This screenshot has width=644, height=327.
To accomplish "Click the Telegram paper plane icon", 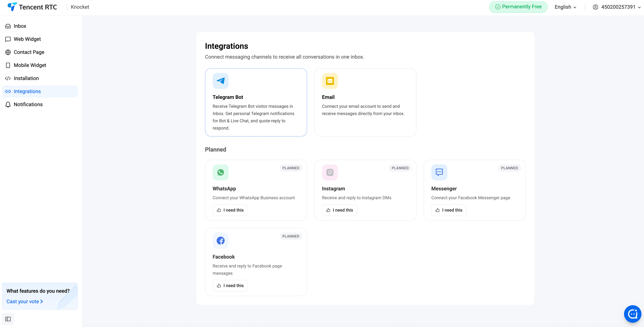I will click(x=220, y=81).
